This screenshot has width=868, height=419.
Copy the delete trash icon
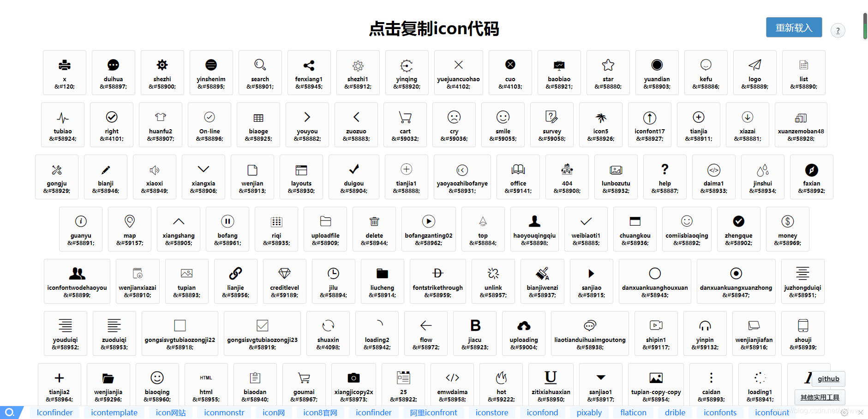point(374,229)
